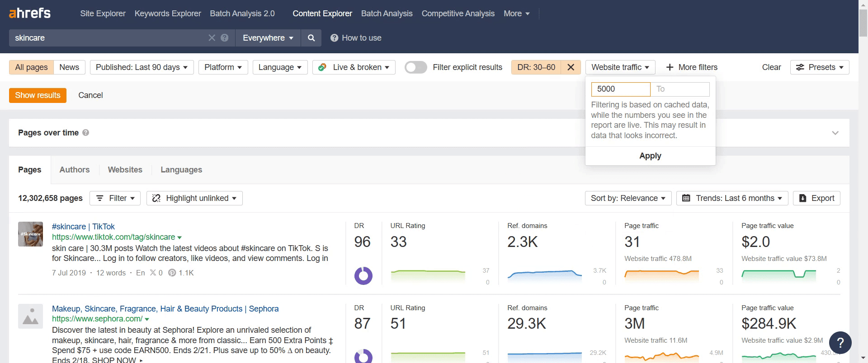Click the How to use help icon
Screen dimensions: 868x363
[x=334, y=38]
